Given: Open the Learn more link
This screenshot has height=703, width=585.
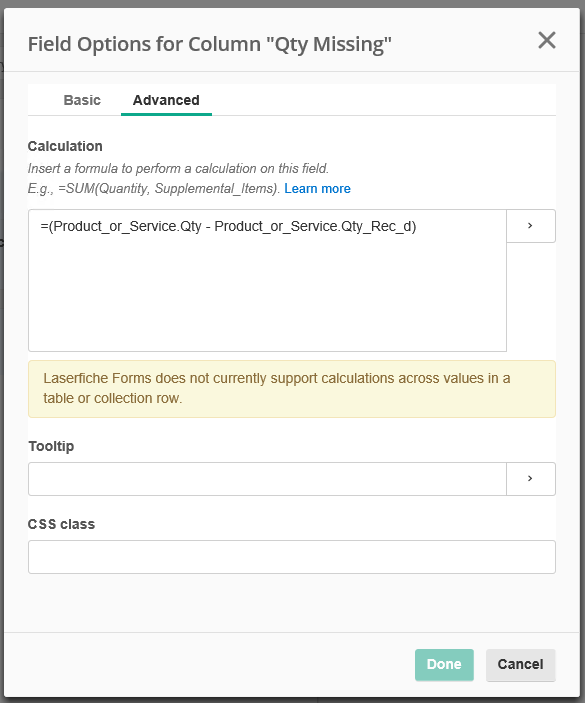Looking at the screenshot, I should pyautogui.click(x=317, y=188).
